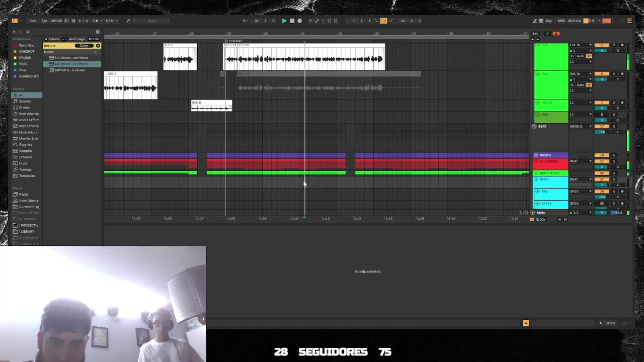Open Instruments in the library browser

[x=28, y=114]
